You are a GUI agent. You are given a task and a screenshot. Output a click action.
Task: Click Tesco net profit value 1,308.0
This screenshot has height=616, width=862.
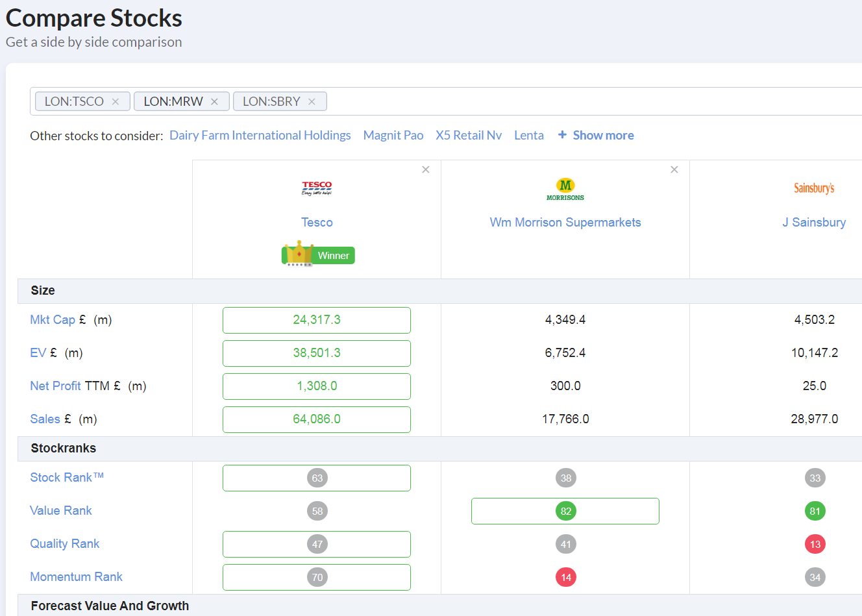click(x=317, y=386)
